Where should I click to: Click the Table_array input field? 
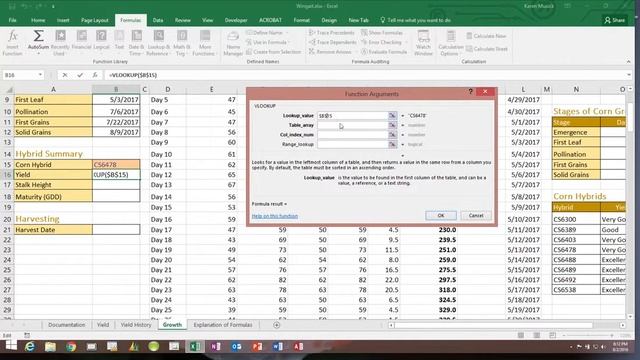click(x=353, y=125)
